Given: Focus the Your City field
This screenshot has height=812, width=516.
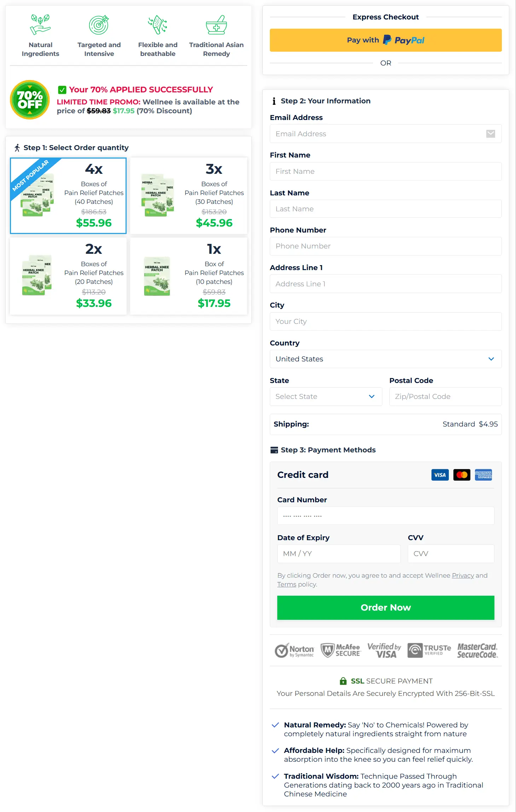Looking at the screenshot, I should [x=385, y=321].
